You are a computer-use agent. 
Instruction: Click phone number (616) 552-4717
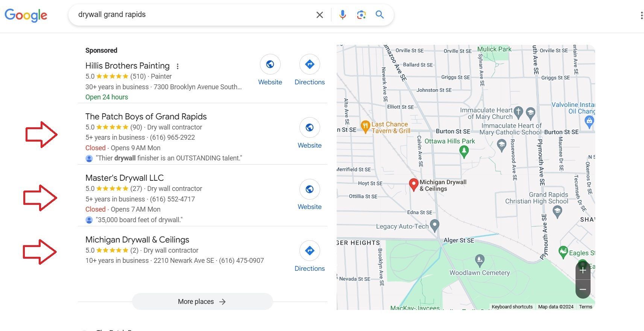coord(172,199)
